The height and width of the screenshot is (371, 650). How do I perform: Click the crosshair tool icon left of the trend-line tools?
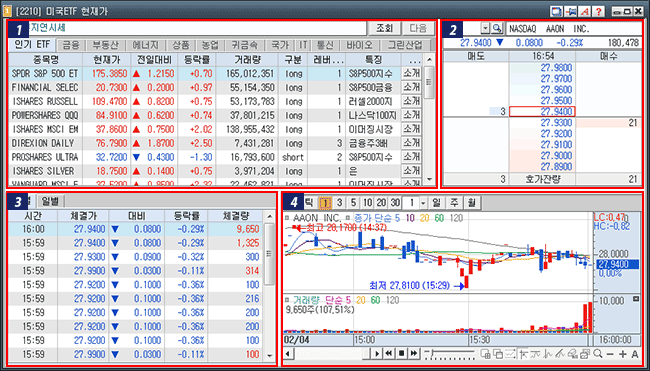coord(523,354)
